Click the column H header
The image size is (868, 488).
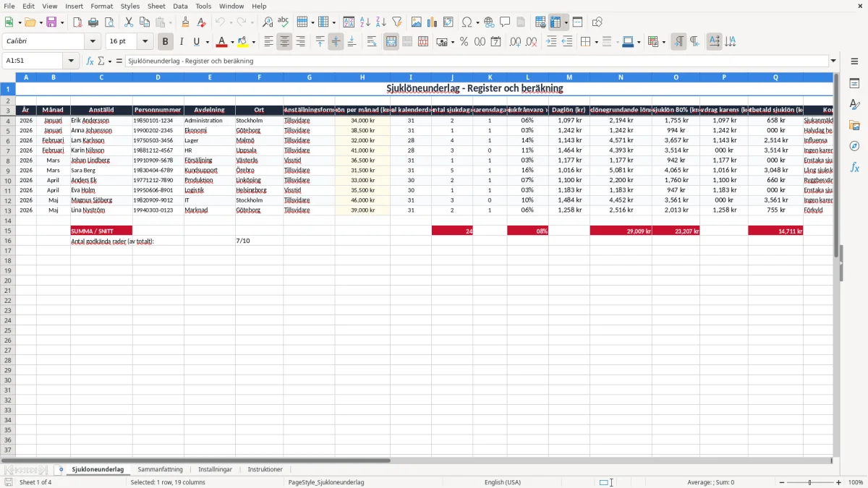pyautogui.click(x=362, y=77)
